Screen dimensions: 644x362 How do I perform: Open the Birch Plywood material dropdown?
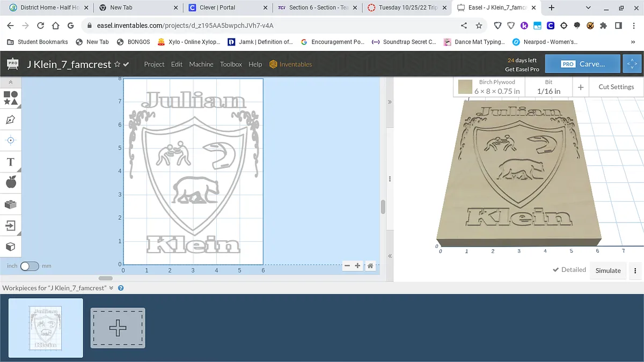point(489,87)
